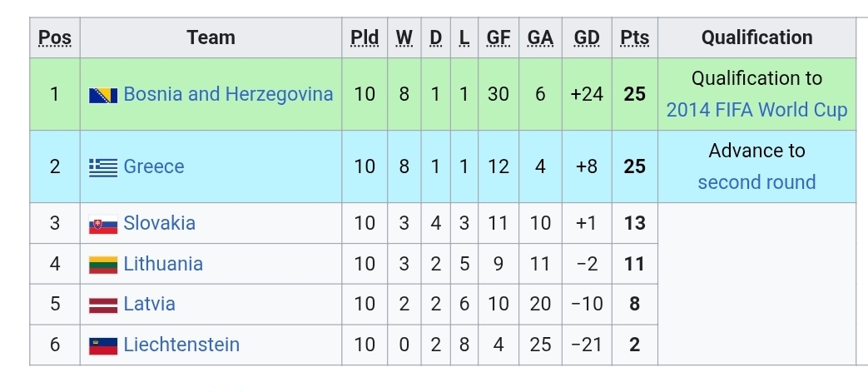The image size is (868, 392).
Task: Click the Pld column header abbreviation
Action: tap(365, 37)
